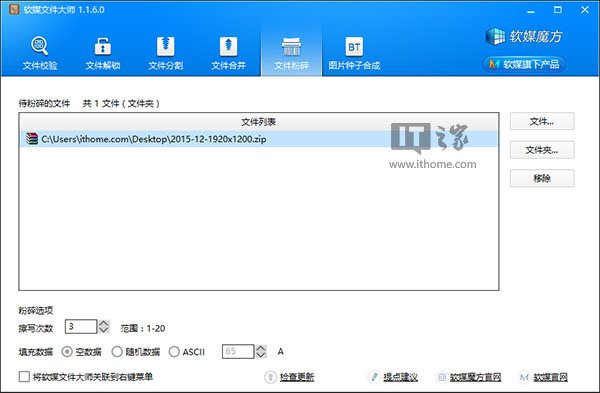Open the 文件合并 file merge tool
600x393 pixels.
tap(228, 53)
